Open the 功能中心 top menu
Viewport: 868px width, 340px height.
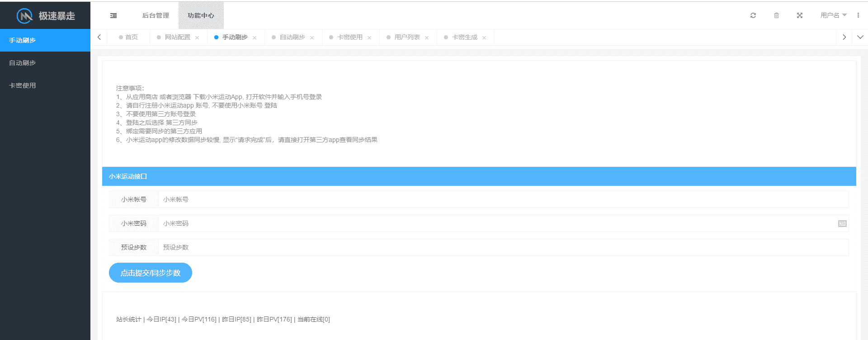pyautogui.click(x=201, y=15)
